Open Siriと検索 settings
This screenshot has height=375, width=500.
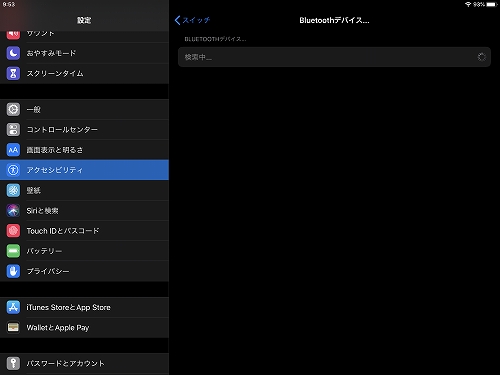point(84,210)
